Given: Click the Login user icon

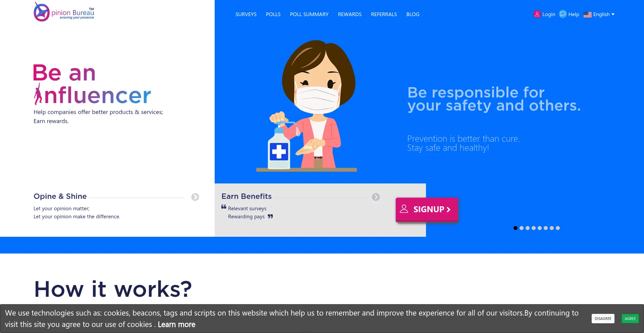Looking at the screenshot, I should [x=537, y=14].
